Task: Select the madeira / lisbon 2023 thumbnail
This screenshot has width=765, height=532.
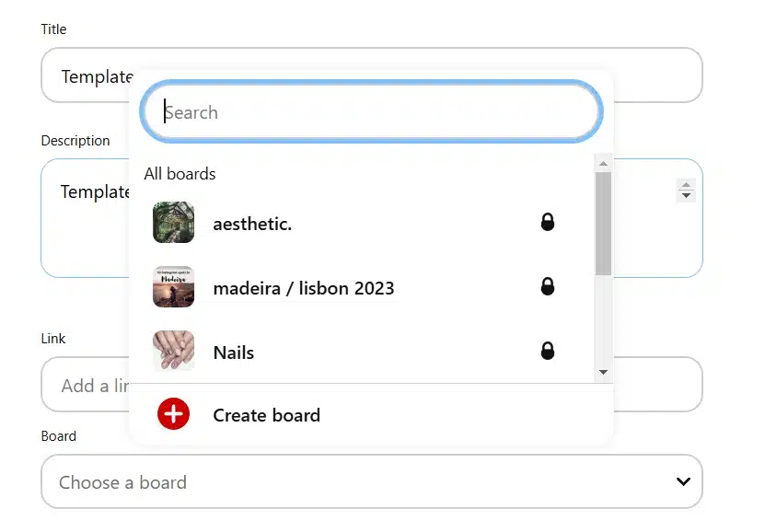Action: pyautogui.click(x=173, y=287)
